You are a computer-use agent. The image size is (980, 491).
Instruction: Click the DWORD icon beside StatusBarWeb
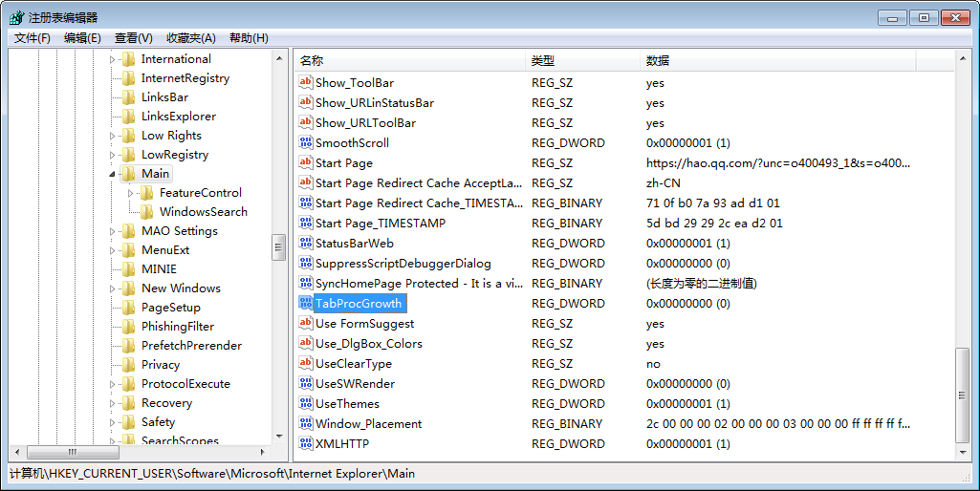(x=306, y=243)
